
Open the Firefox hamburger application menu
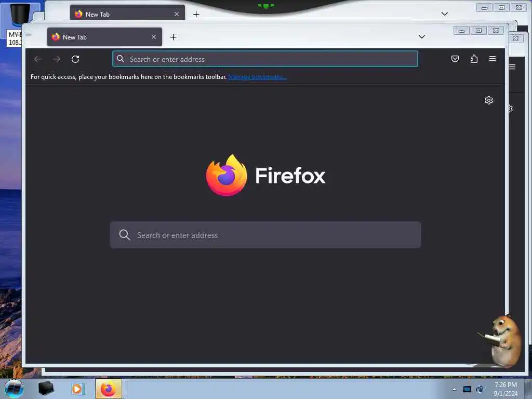click(x=493, y=59)
